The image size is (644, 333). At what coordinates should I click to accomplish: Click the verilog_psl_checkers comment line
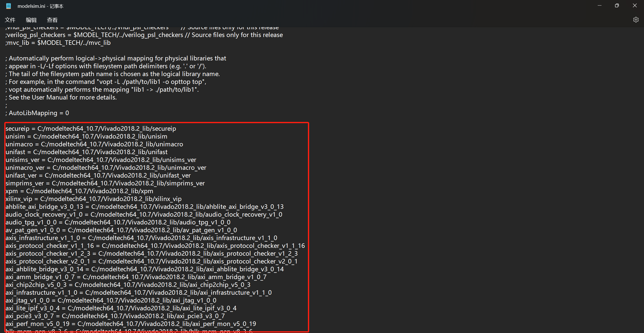pyautogui.click(x=144, y=35)
